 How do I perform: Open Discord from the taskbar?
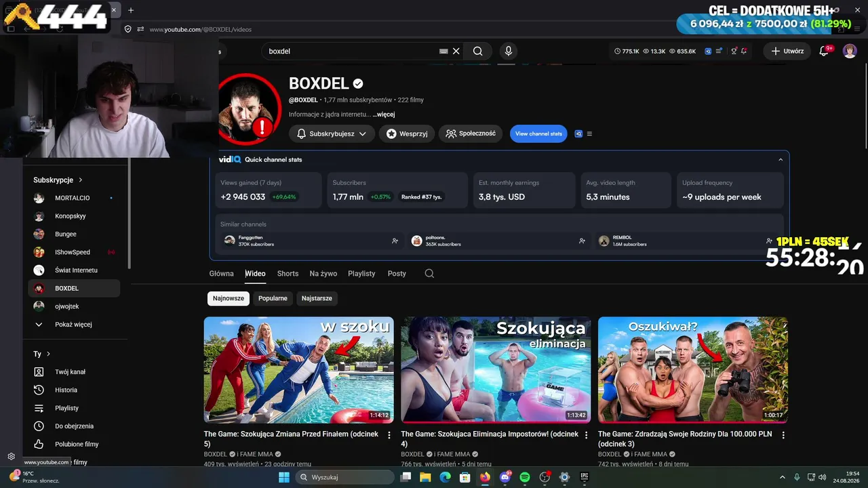[505, 477]
